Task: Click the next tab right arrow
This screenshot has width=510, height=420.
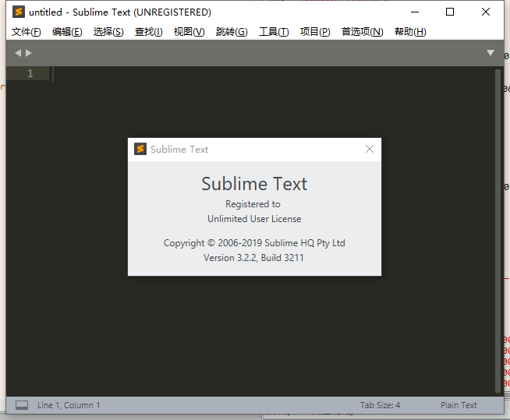Action: (29, 53)
